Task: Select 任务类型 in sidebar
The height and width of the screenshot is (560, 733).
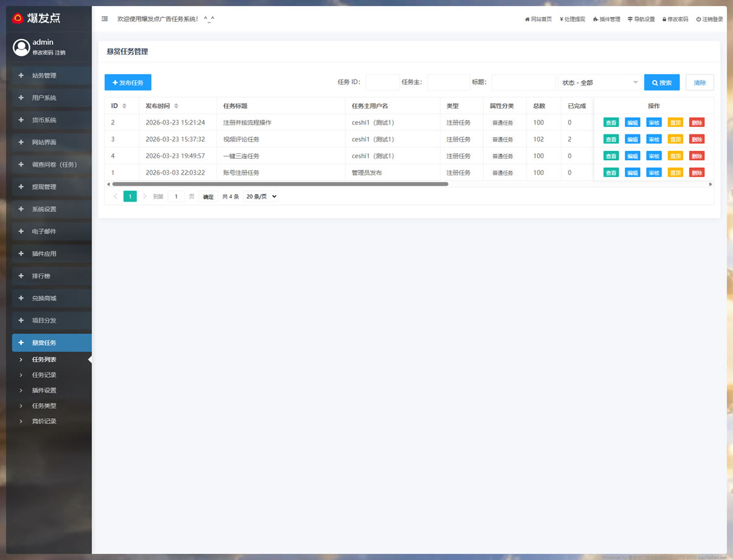Action: coord(44,405)
